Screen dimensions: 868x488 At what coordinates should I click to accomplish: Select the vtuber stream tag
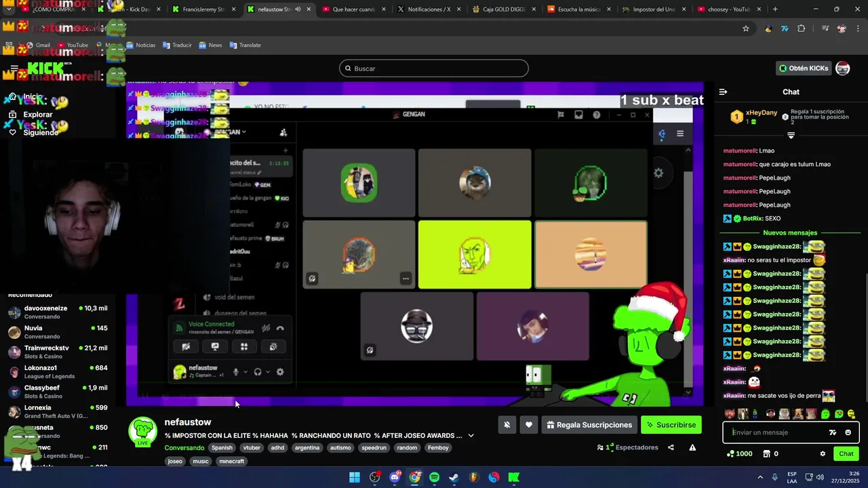click(252, 448)
